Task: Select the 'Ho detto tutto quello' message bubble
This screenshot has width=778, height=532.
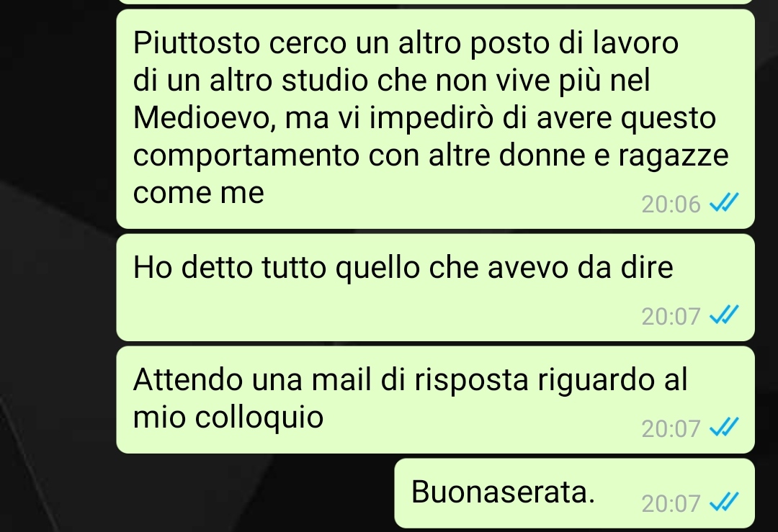Action: [435, 287]
